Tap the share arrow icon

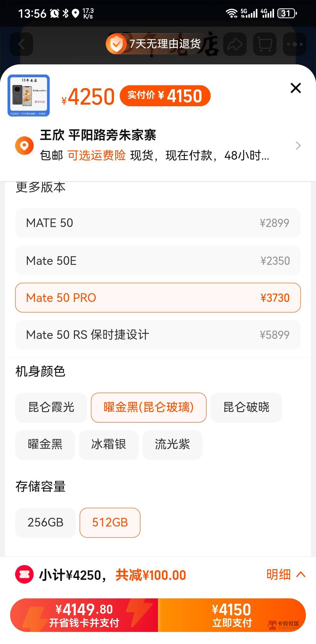click(235, 44)
